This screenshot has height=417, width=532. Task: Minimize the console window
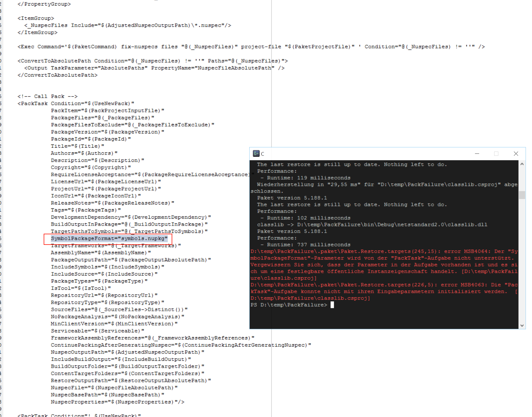(477, 153)
